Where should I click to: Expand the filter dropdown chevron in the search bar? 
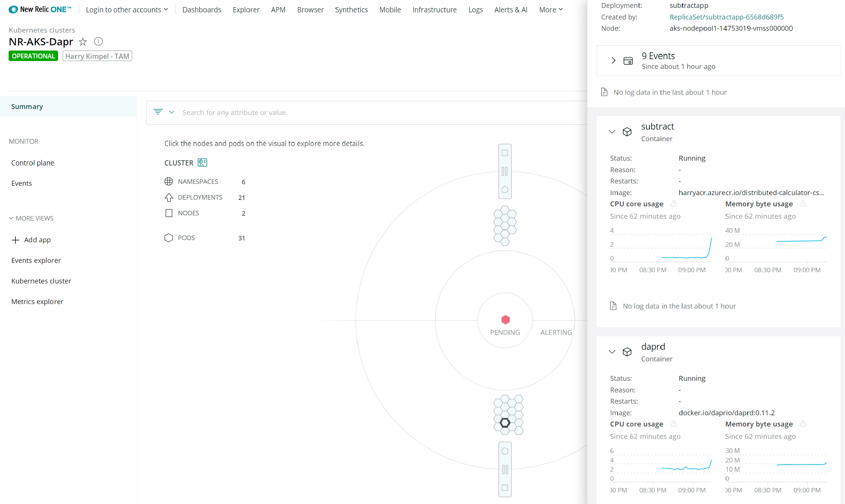pos(172,112)
